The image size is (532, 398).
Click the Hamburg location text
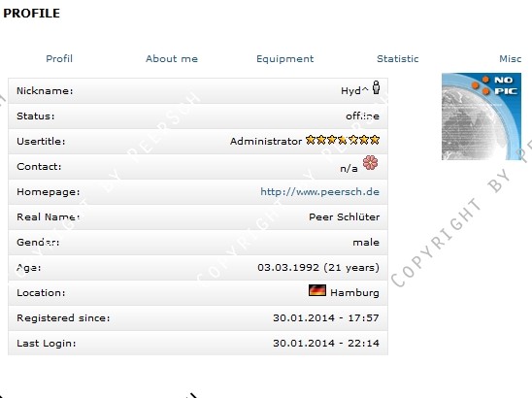tap(354, 293)
